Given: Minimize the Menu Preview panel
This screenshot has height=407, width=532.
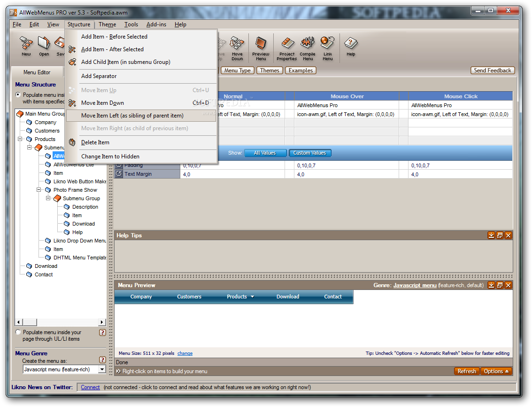Looking at the screenshot, I should click(491, 285).
